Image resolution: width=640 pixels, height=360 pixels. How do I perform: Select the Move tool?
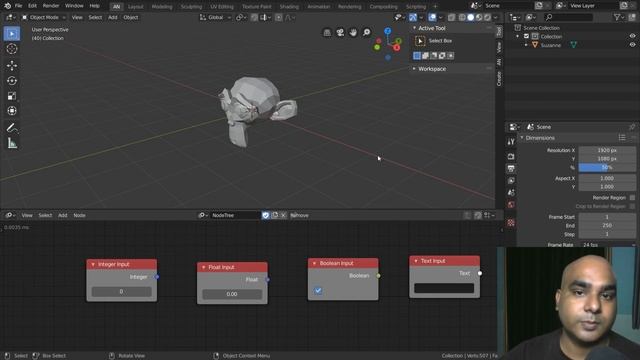tap(12, 65)
